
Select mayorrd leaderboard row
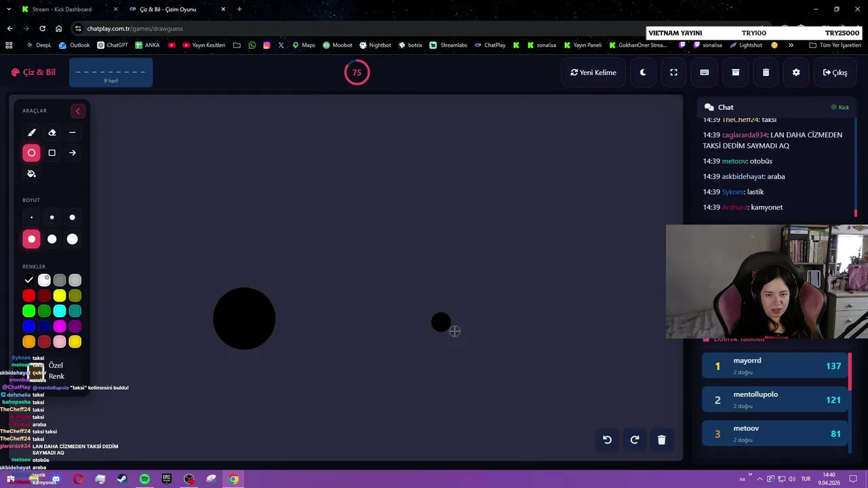click(x=775, y=366)
